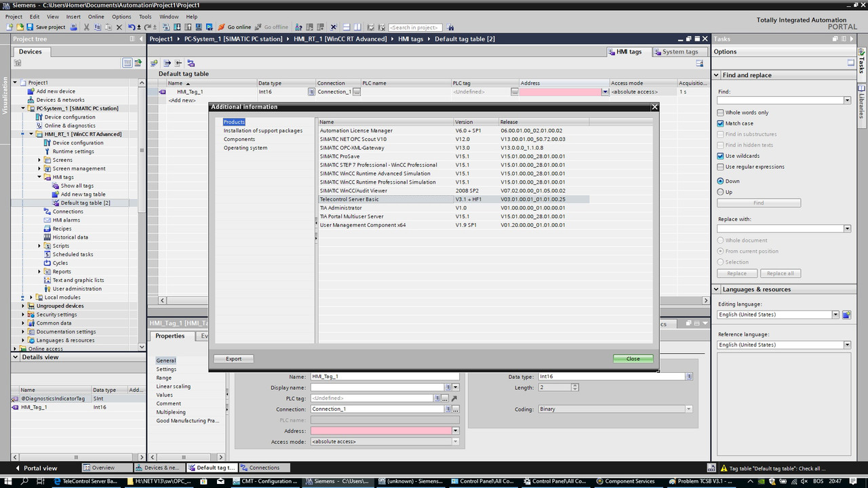The image size is (868, 488).
Task: Open the Online menu
Action: (96, 17)
